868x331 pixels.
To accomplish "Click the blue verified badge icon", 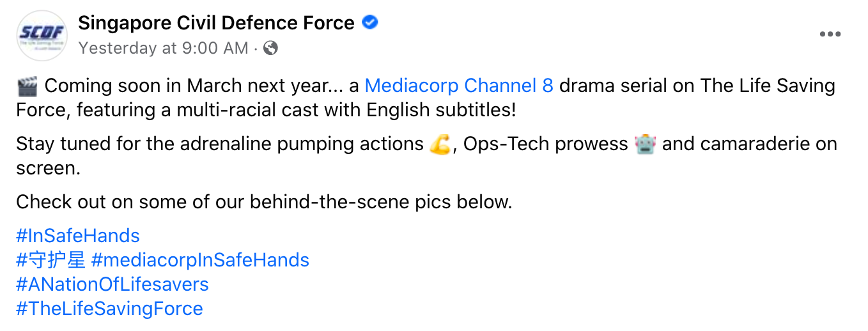I will click(370, 23).
